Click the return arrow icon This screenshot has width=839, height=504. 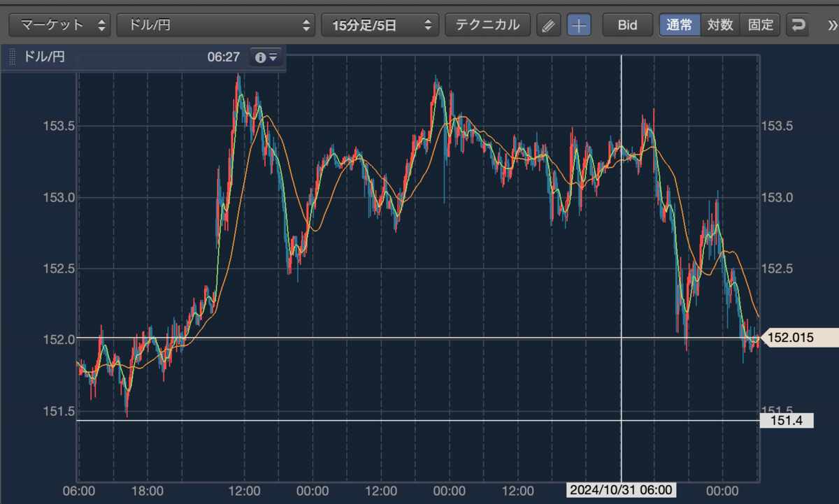tap(798, 26)
